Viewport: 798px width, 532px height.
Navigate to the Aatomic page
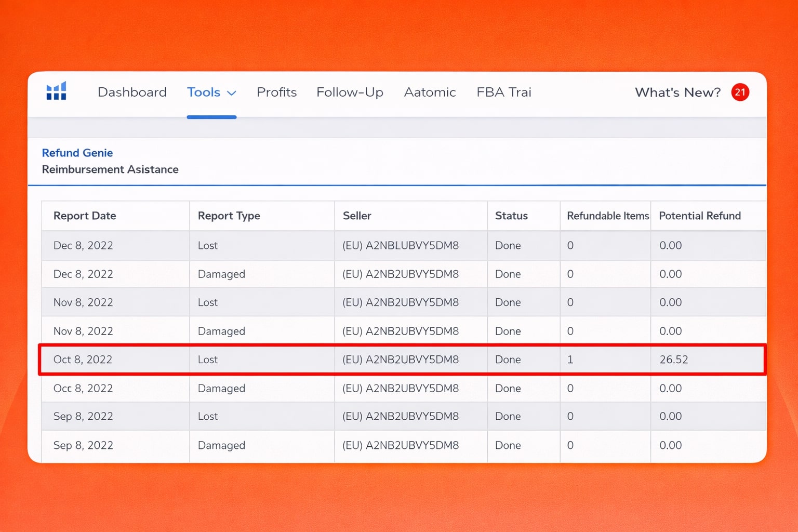(430, 92)
